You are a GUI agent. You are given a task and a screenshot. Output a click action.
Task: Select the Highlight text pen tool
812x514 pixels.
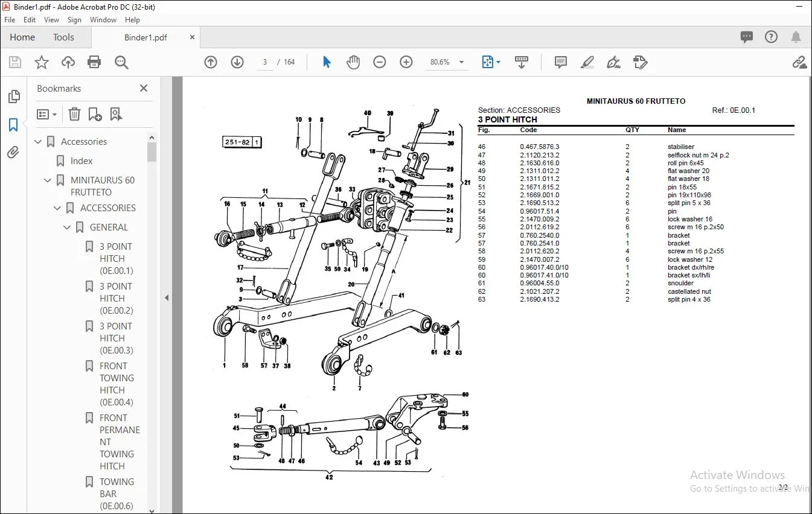click(x=587, y=62)
